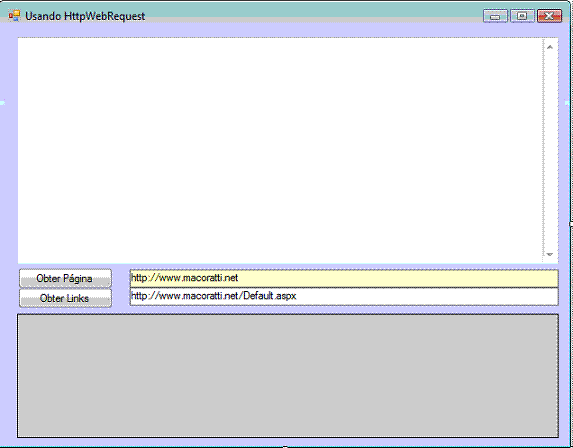The width and height of the screenshot is (573, 448).
Task: Click the form's left edge sizing handle
Action: point(2,103)
